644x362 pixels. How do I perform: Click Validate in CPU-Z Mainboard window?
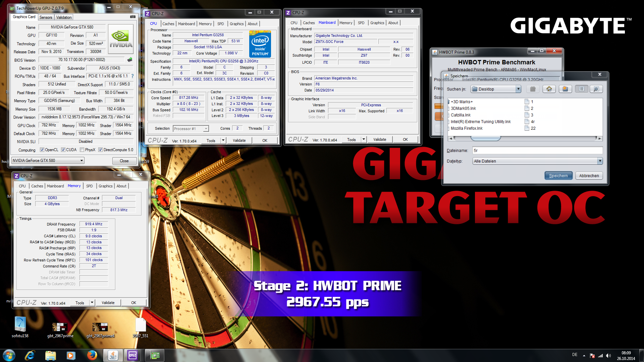(x=380, y=139)
